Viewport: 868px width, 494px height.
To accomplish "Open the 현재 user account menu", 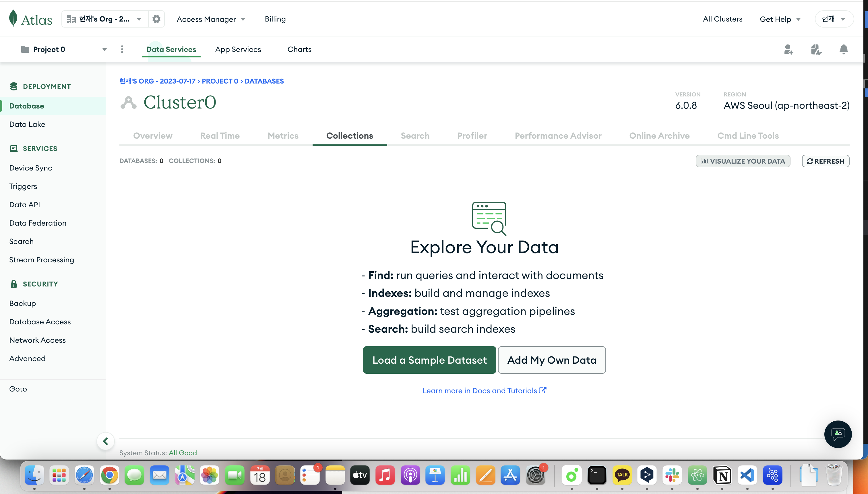I will coord(834,19).
